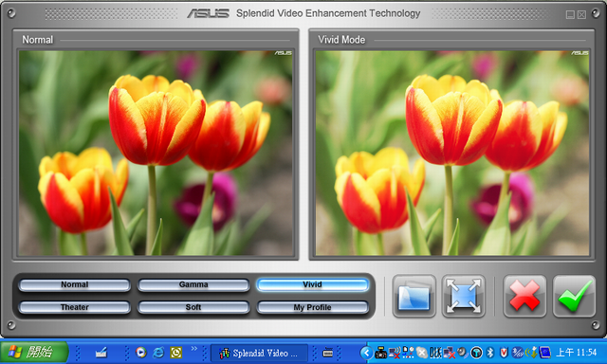Click the blue monitor tray icon beside clock
607x364 pixels.
click(x=545, y=353)
